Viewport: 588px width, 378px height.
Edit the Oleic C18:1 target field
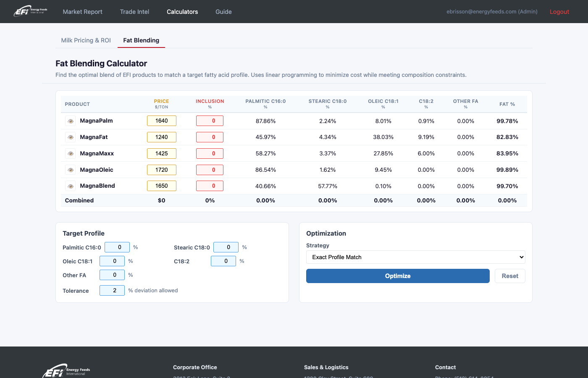112,261
